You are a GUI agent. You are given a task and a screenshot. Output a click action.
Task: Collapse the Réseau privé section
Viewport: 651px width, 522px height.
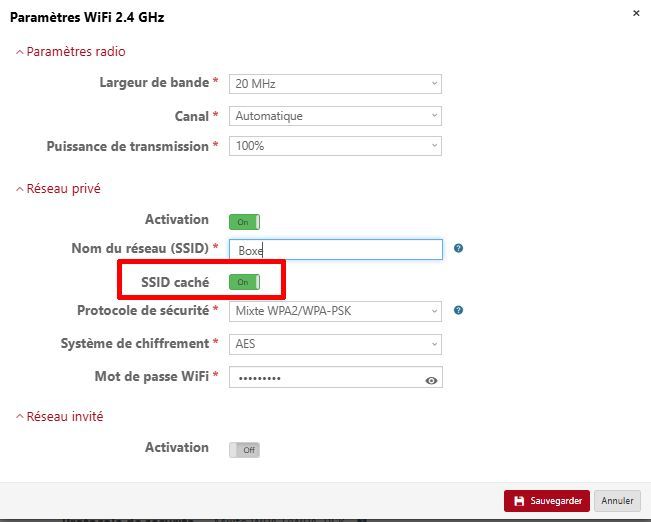coord(58,189)
